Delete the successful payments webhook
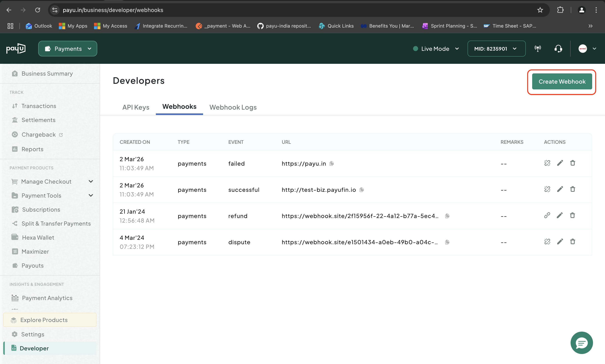The width and height of the screenshot is (605, 364). tap(572, 189)
